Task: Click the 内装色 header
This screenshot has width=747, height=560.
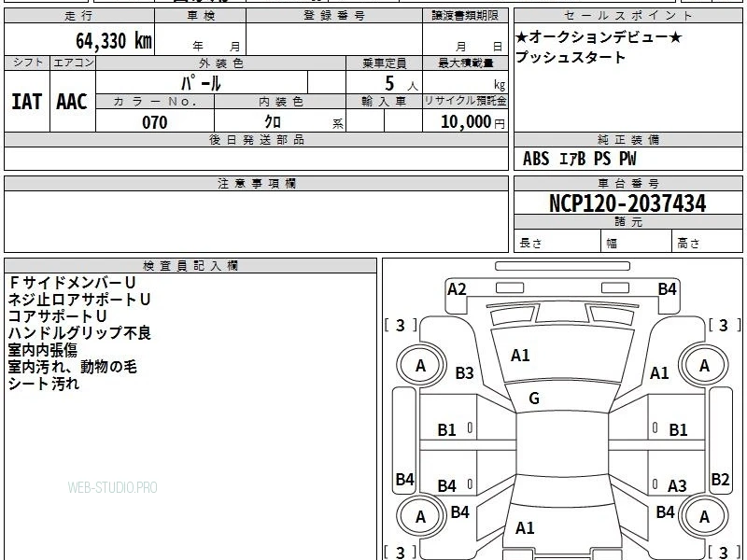Action: pos(281,102)
